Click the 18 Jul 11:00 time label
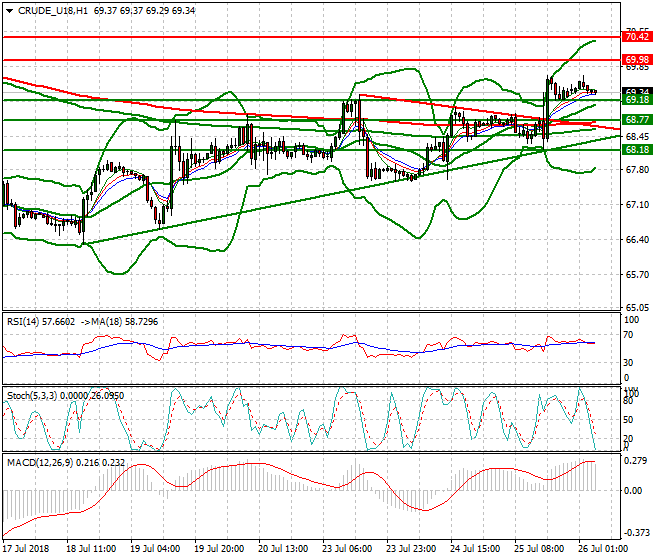This screenshot has height=560, width=660. [91, 549]
